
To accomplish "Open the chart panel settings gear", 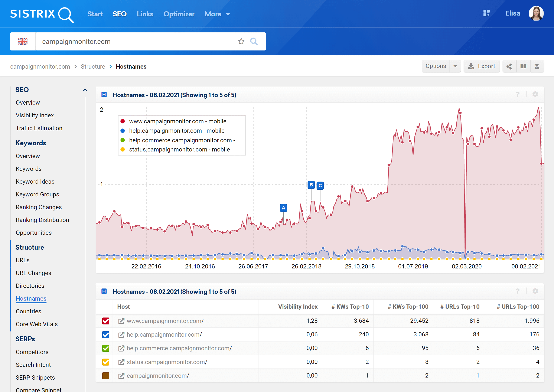I will click(x=535, y=94).
